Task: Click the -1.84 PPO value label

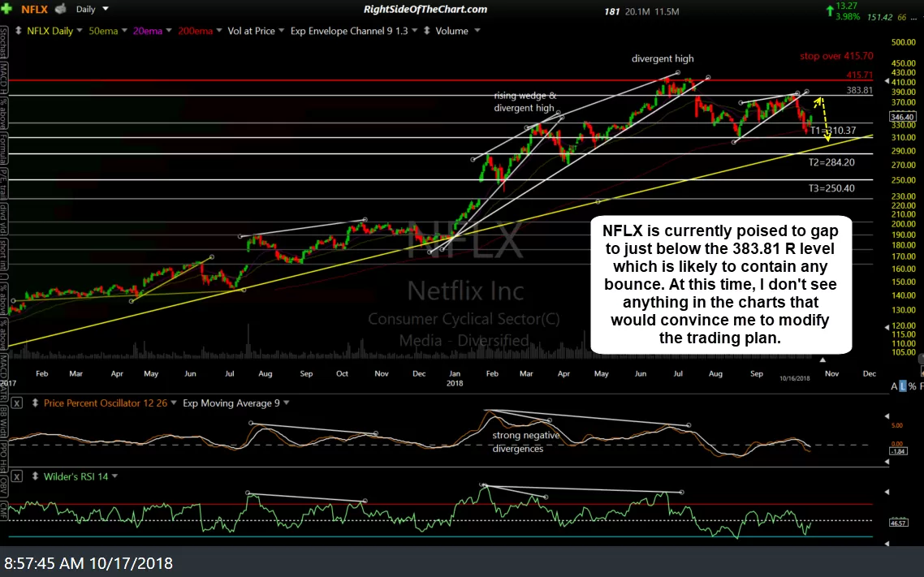Action: (x=899, y=451)
